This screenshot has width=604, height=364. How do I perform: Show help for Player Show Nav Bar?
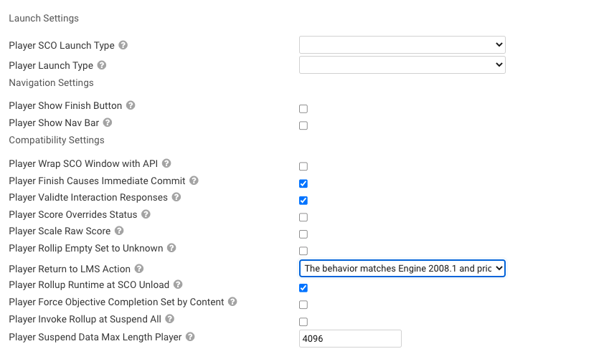click(108, 123)
